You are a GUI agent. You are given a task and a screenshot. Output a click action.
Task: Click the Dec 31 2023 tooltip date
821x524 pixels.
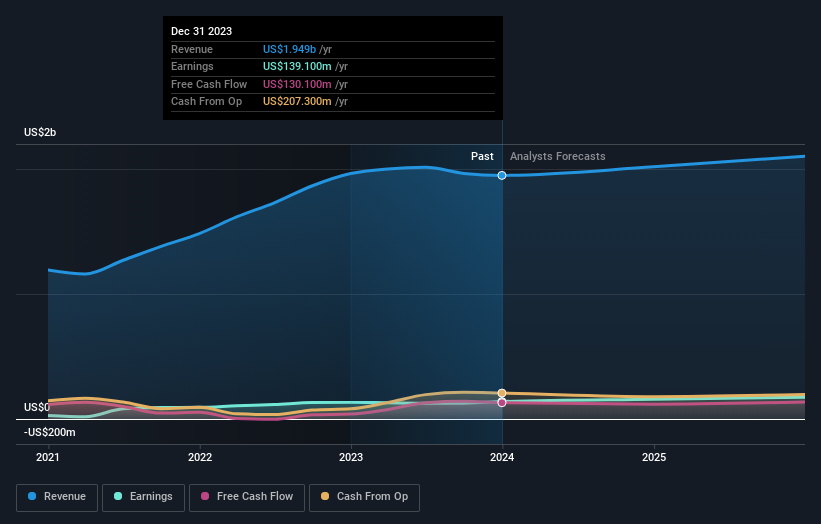tap(202, 31)
